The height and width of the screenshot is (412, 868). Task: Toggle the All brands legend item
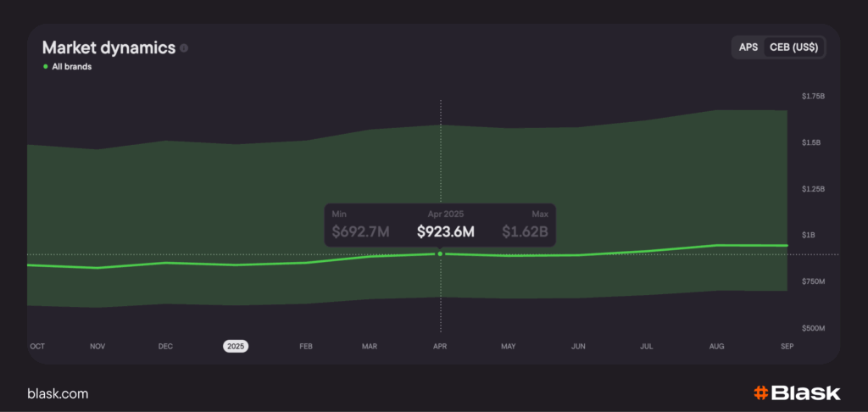point(68,67)
